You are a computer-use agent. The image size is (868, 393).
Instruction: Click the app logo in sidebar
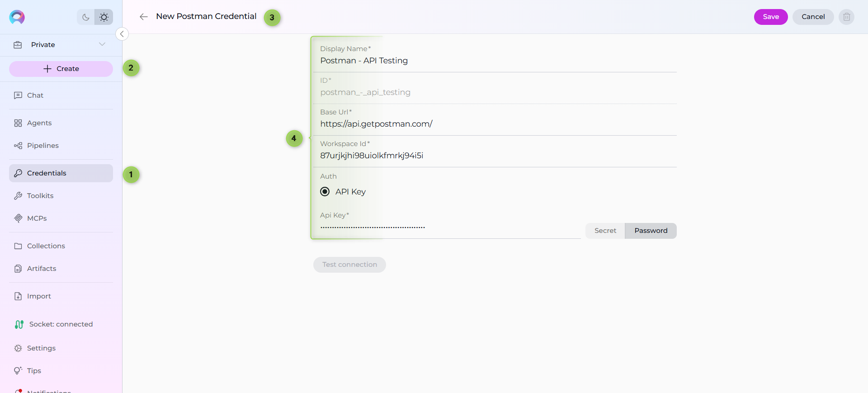[x=17, y=17]
